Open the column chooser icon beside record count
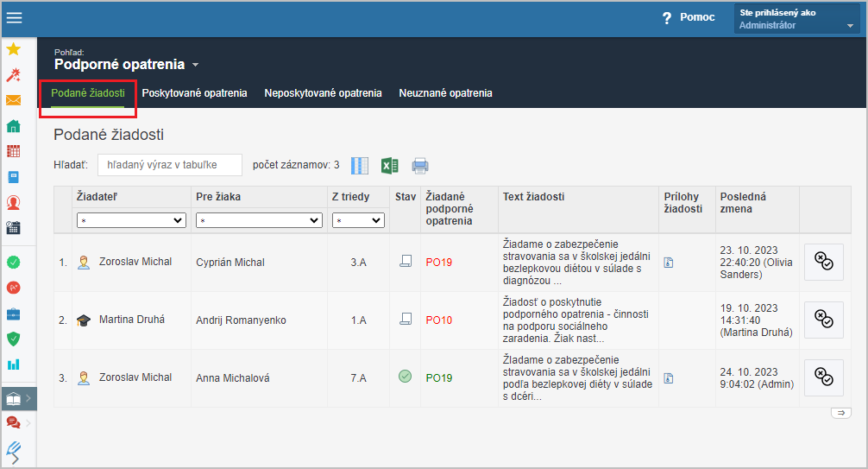Screen dimensions: 868x469 pyautogui.click(x=360, y=165)
